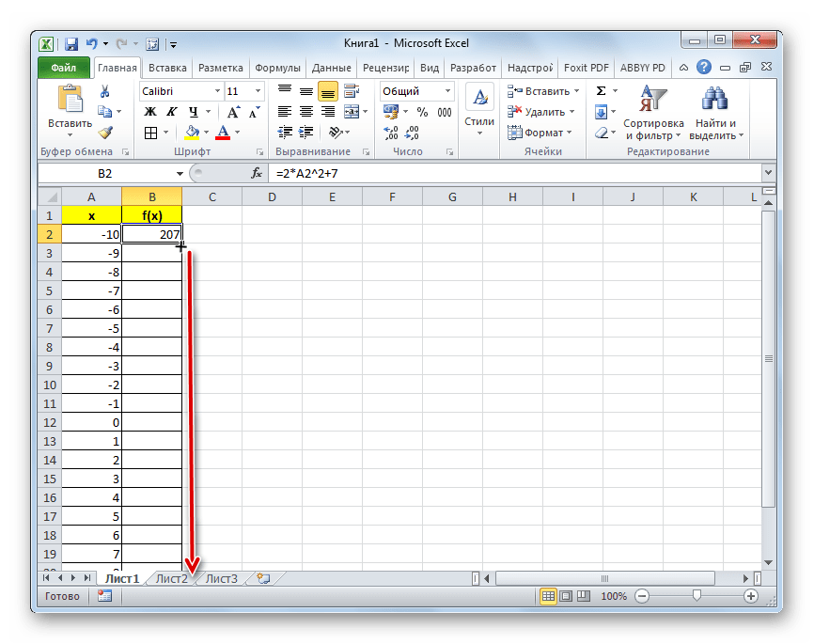This screenshot has height=644, width=814.
Task: Switch to the Формулы ribbon tab
Action: [277, 68]
